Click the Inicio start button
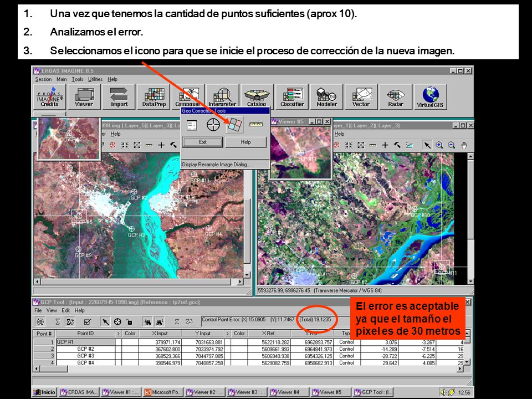This screenshot has height=399, width=532. coord(44,392)
